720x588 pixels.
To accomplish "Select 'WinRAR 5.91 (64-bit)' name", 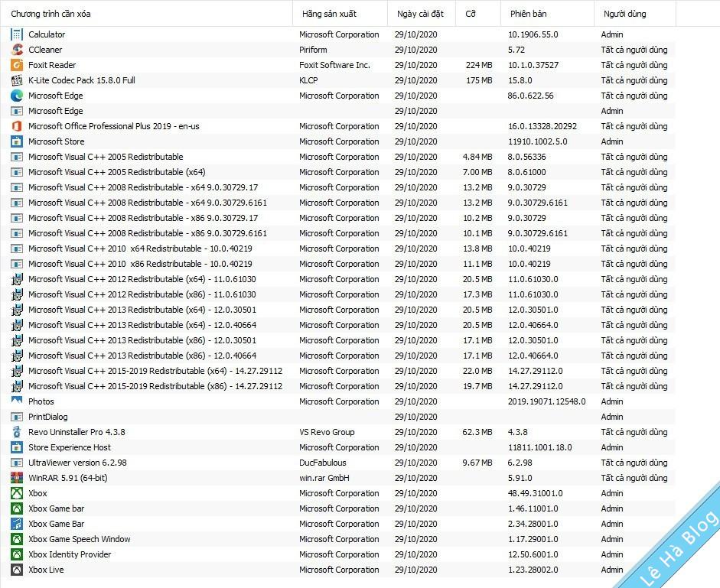I will pos(67,478).
